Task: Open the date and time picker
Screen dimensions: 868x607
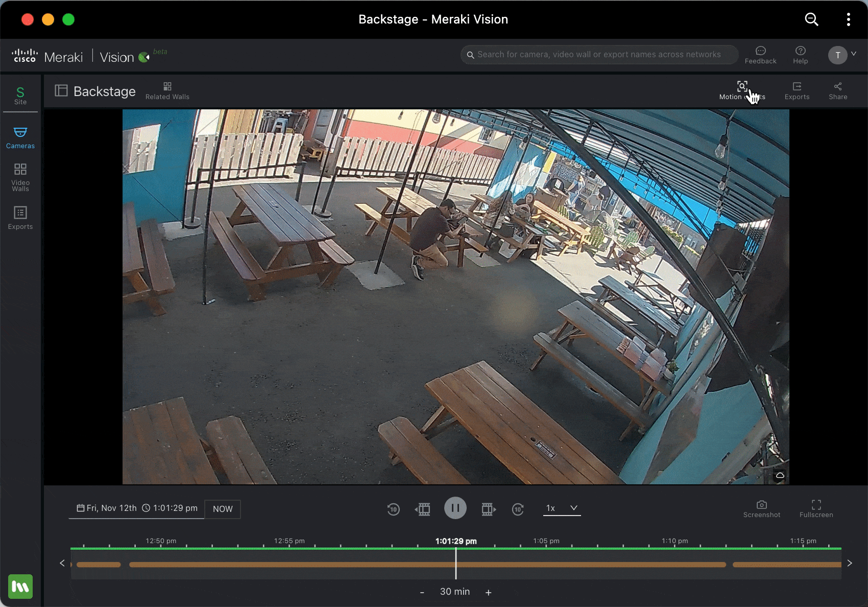Action: click(x=137, y=508)
